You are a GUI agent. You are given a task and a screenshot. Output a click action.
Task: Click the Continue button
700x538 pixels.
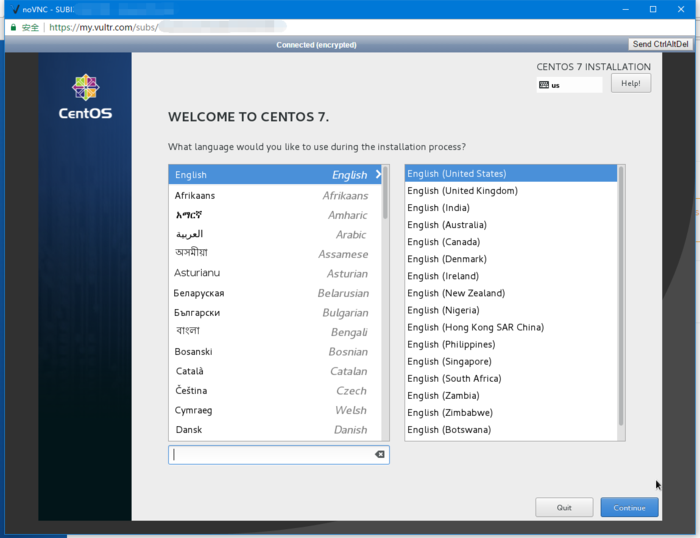[629, 508]
